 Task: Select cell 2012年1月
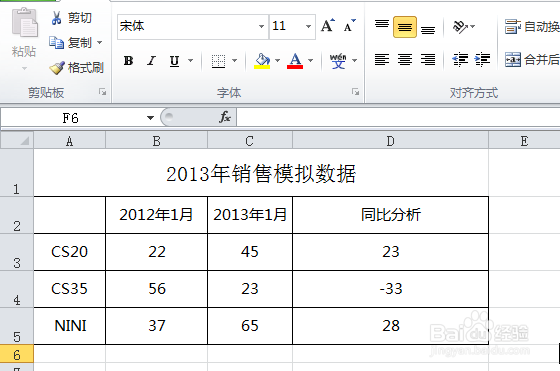pos(156,215)
